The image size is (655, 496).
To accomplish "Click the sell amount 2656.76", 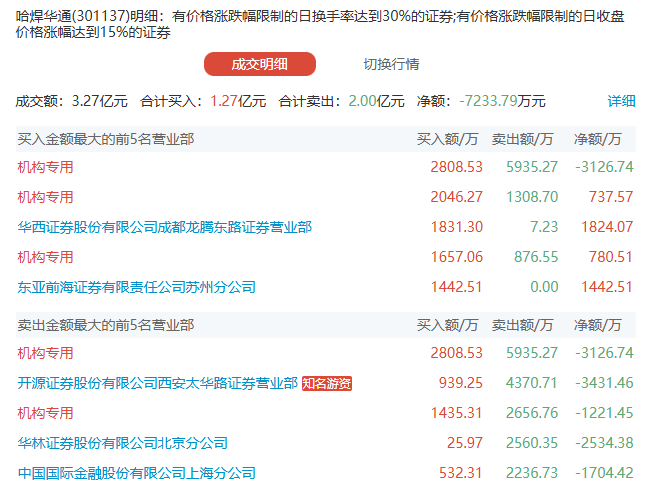I will (532, 413).
